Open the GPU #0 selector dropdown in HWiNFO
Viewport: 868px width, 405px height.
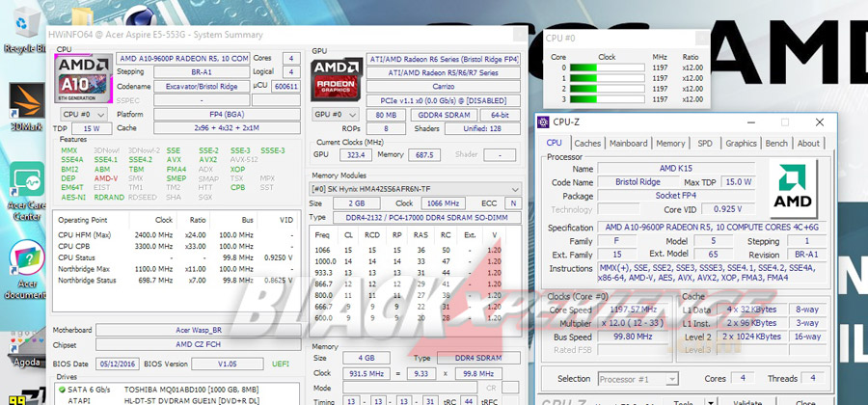tap(336, 115)
